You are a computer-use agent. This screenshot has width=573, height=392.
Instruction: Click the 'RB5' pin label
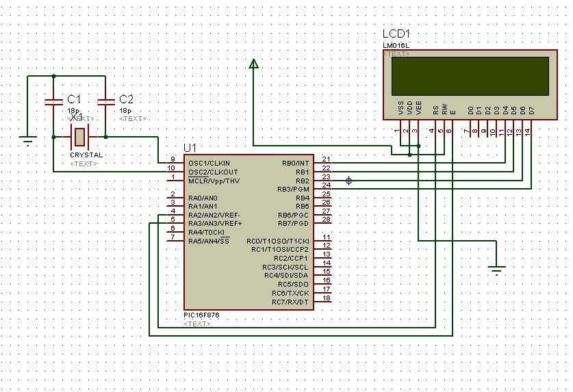coord(303,207)
